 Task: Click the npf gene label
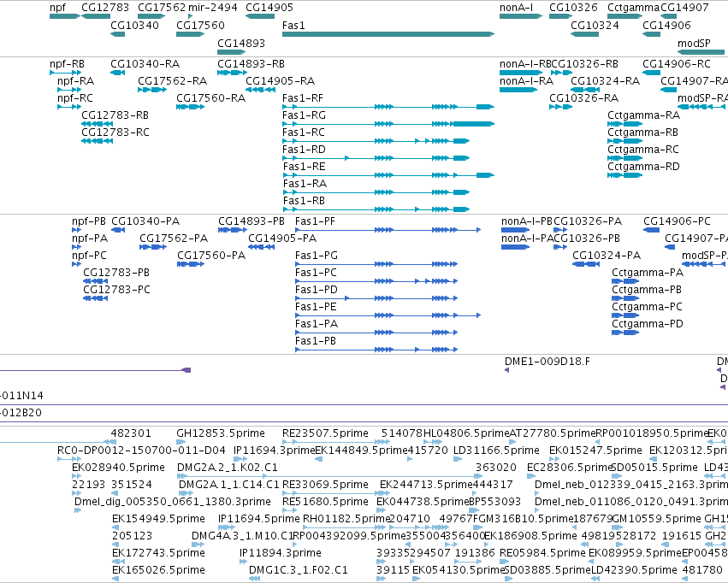pyautogui.click(x=57, y=8)
